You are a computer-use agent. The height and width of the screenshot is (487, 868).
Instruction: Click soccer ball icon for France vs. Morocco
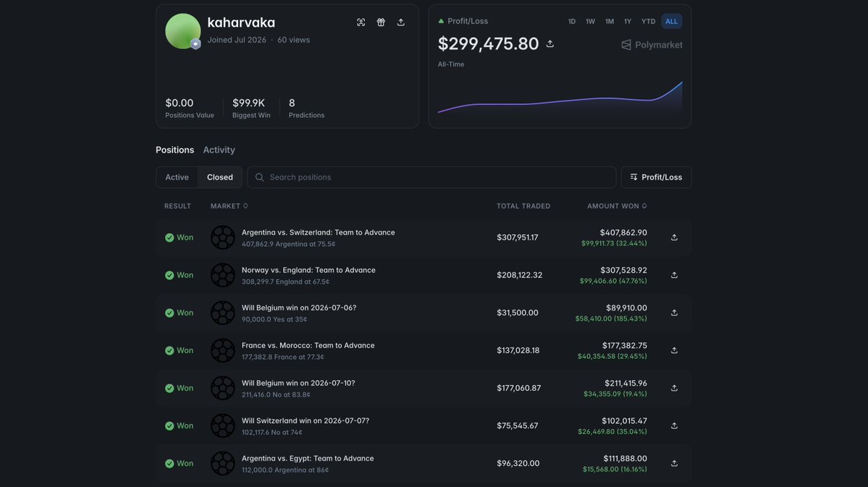tap(222, 350)
